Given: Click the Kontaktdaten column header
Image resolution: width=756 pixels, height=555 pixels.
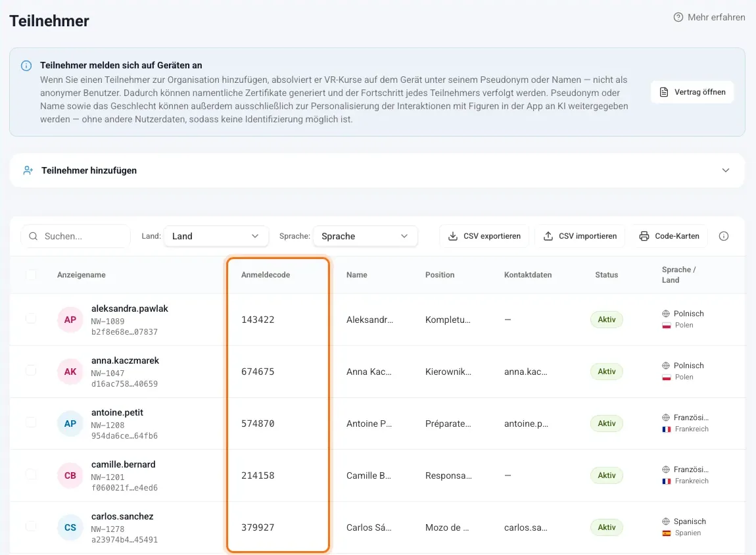Looking at the screenshot, I should [x=528, y=275].
